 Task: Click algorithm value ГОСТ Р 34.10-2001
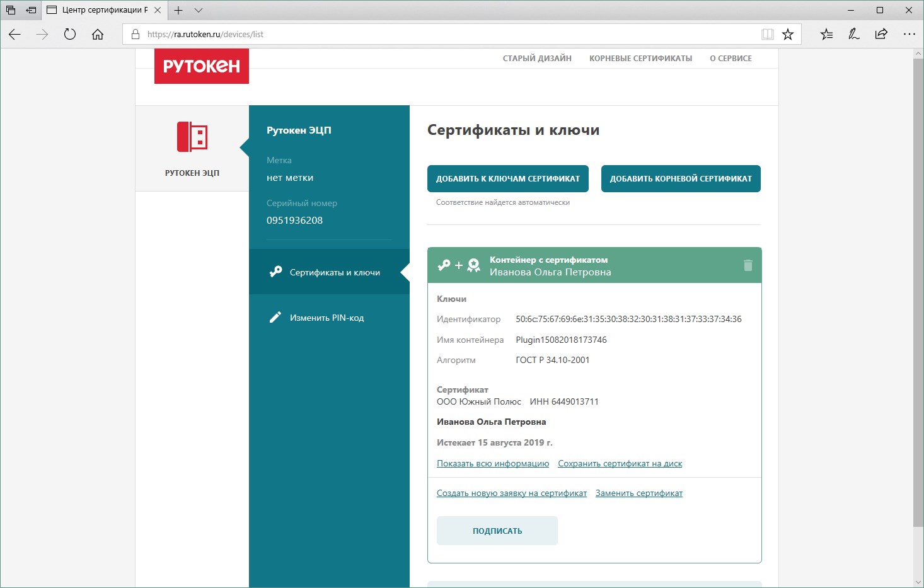click(x=552, y=360)
